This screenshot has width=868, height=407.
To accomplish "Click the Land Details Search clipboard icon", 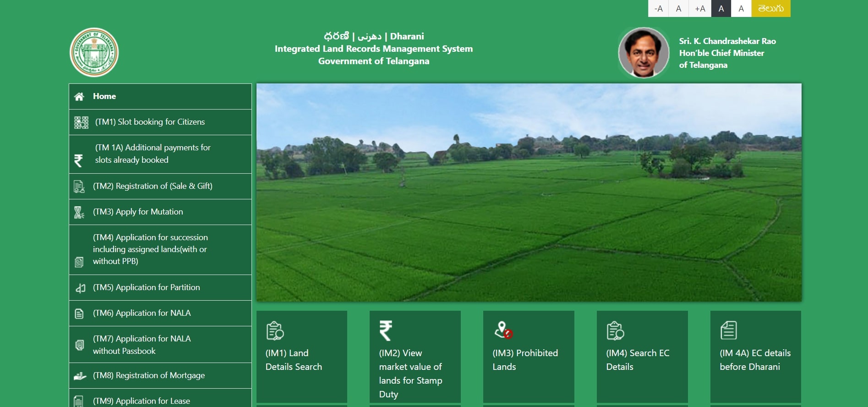I will click(275, 330).
